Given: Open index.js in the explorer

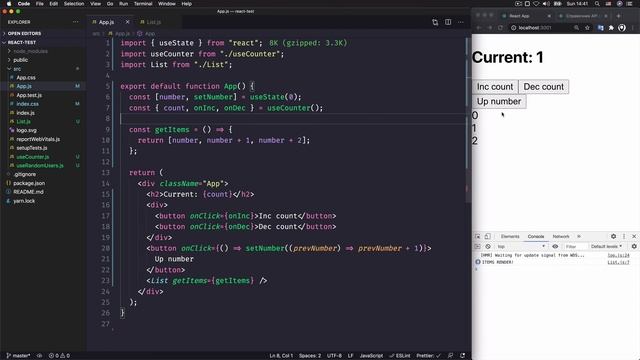Looking at the screenshot, I should point(25,113).
